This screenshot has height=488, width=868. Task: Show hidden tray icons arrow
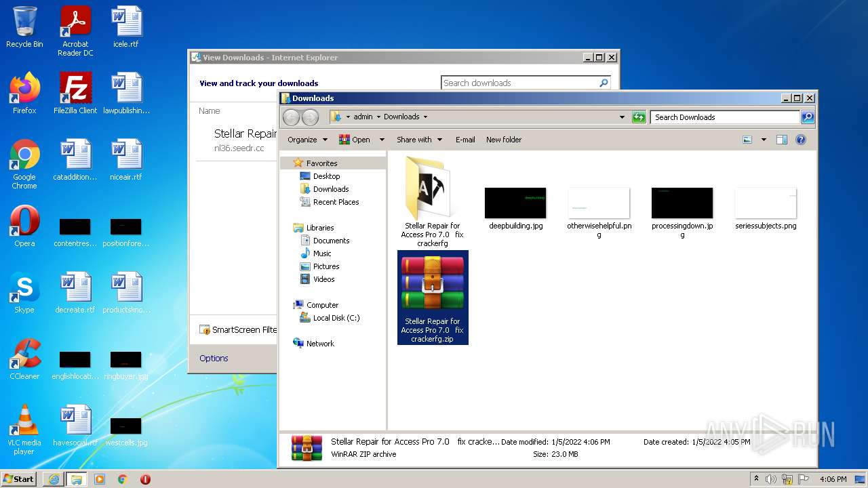click(x=756, y=479)
